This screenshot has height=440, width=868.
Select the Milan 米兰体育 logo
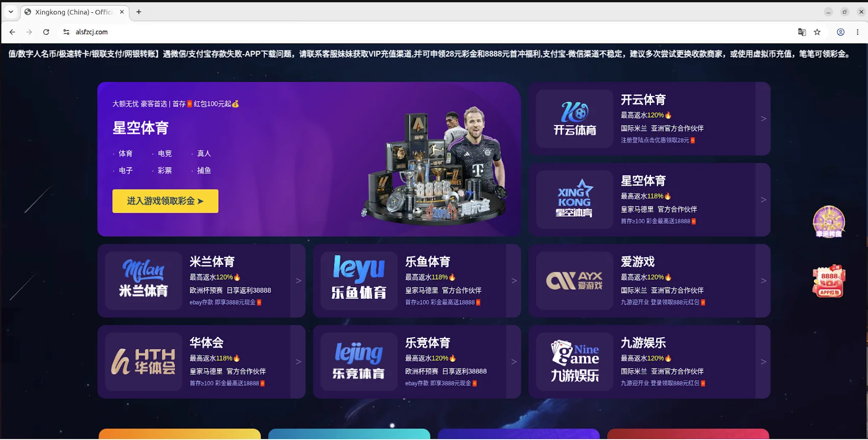click(143, 281)
